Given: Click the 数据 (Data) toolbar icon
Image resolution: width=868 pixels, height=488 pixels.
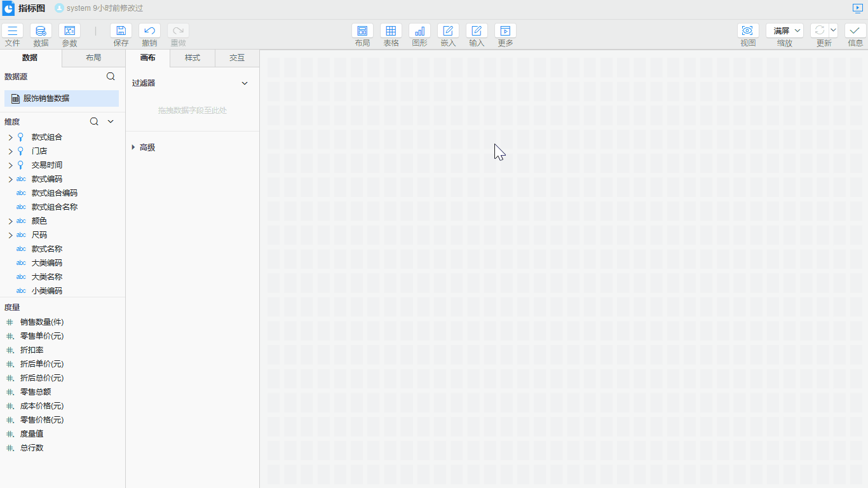Looking at the screenshot, I should pyautogui.click(x=41, y=30).
